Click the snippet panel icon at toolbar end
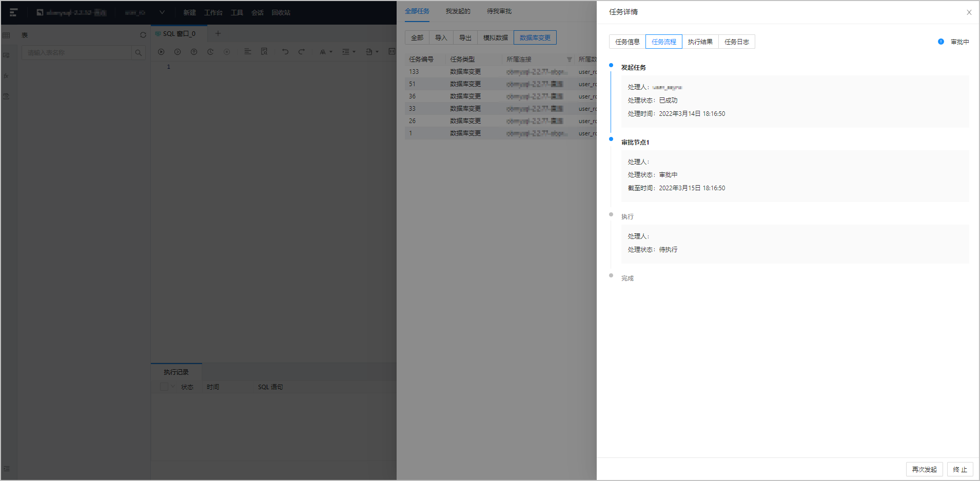This screenshot has width=980, height=481. click(392, 52)
